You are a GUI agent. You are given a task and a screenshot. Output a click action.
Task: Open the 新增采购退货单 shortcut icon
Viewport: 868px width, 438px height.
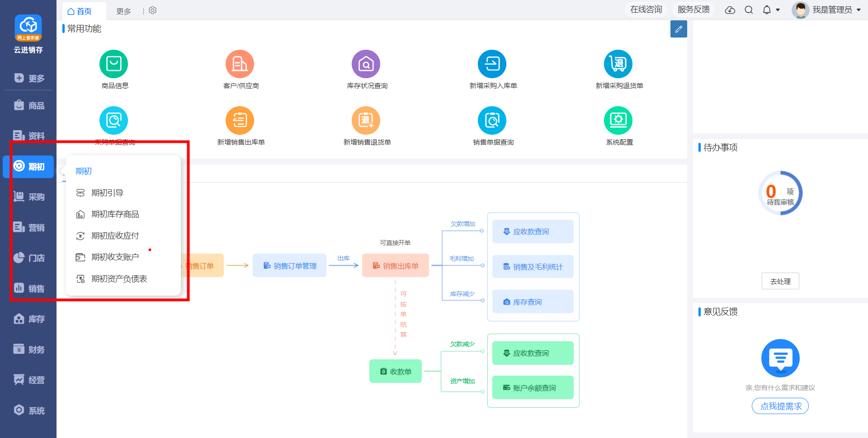tap(618, 64)
